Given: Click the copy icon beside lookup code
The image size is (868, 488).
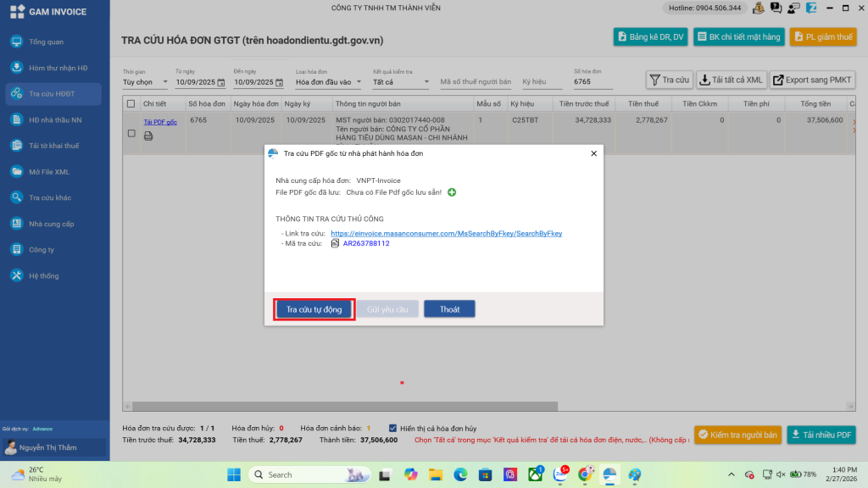Looking at the screenshot, I should (335, 243).
